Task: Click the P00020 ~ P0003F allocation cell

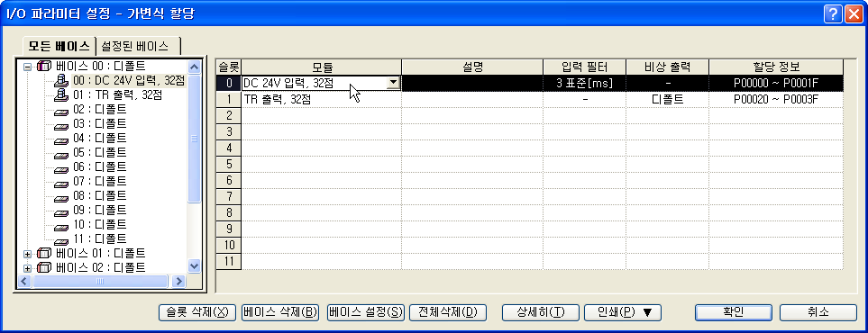Action: click(x=776, y=100)
